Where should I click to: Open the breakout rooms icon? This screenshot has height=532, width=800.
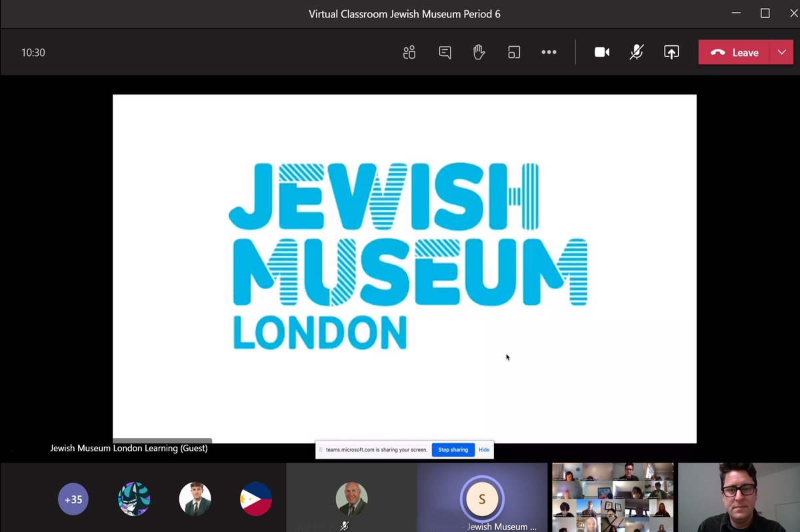(514, 53)
